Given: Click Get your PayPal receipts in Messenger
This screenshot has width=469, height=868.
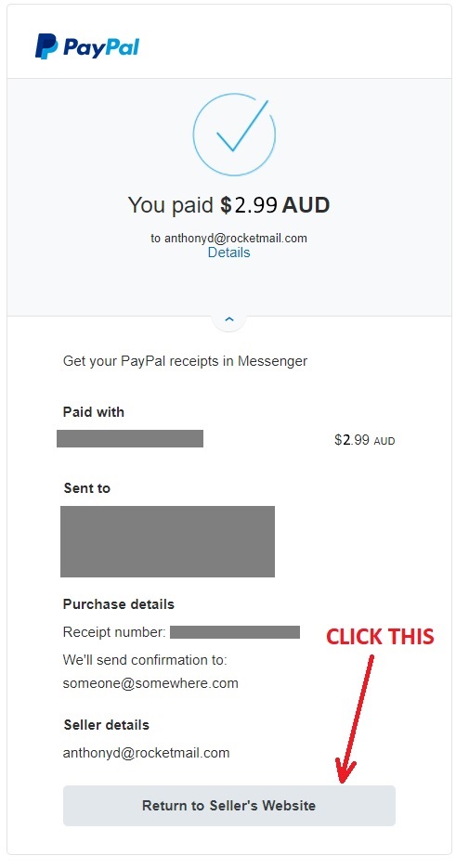Looking at the screenshot, I should tap(185, 361).
